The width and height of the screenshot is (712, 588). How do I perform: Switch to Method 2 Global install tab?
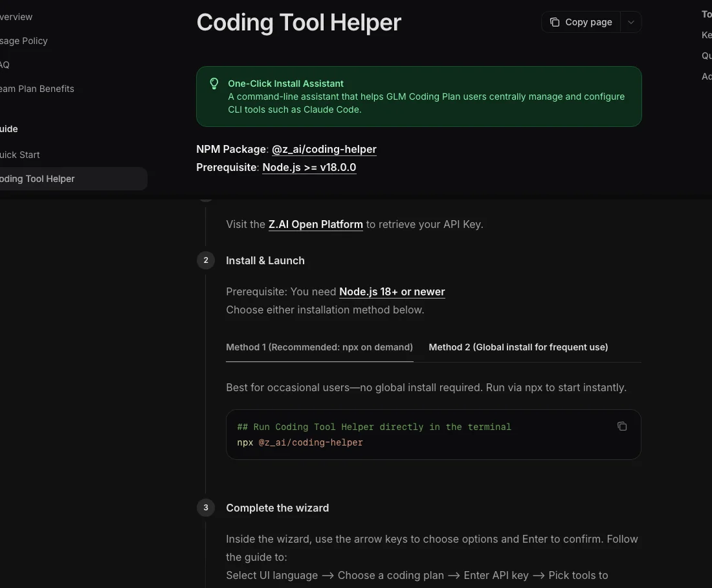(518, 347)
